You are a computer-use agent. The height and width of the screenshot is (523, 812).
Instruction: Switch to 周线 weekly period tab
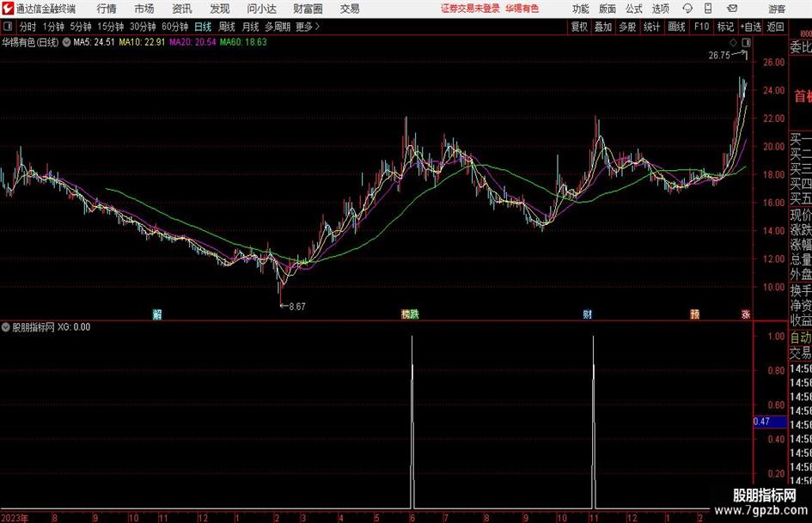(227, 27)
